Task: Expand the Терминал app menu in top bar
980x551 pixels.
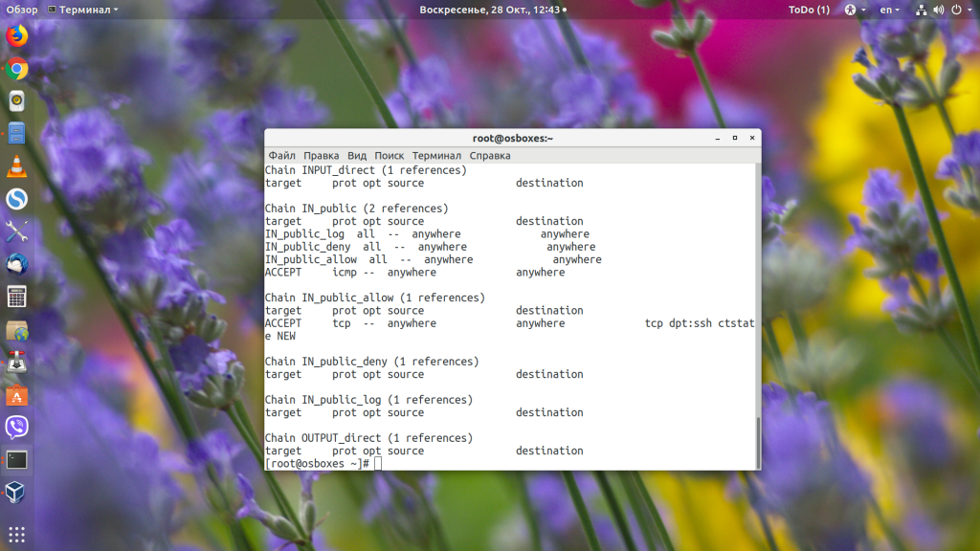Action: 83,10
